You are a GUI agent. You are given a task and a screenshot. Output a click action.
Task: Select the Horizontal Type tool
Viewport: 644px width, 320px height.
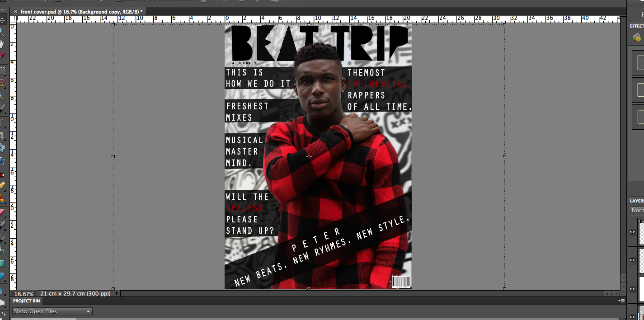click(2, 122)
